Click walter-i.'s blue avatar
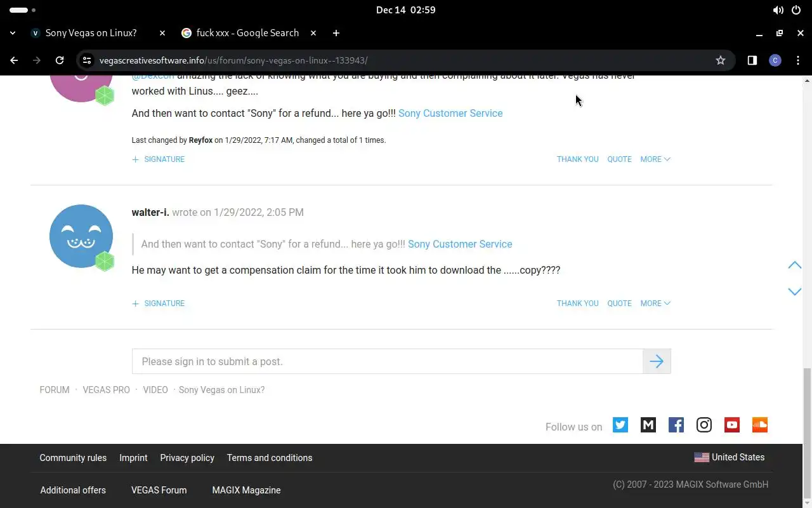The height and width of the screenshot is (508, 812). 81,236
